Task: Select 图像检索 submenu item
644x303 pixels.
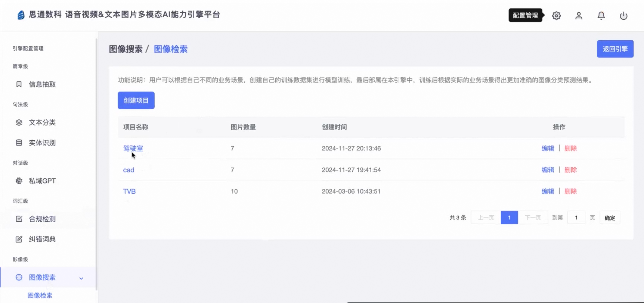Action: pyautogui.click(x=40, y=296)
